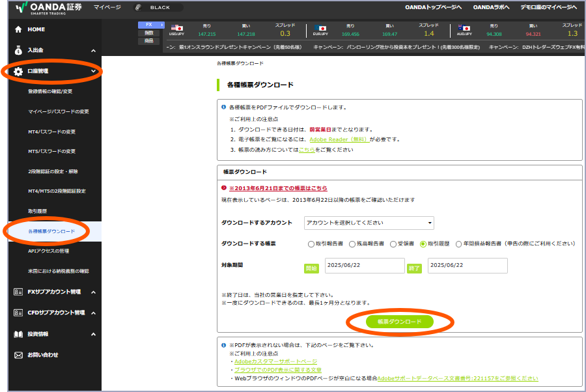Click the end date input field
This screenshot has height=392, width=586.
(x=467, y=266)
